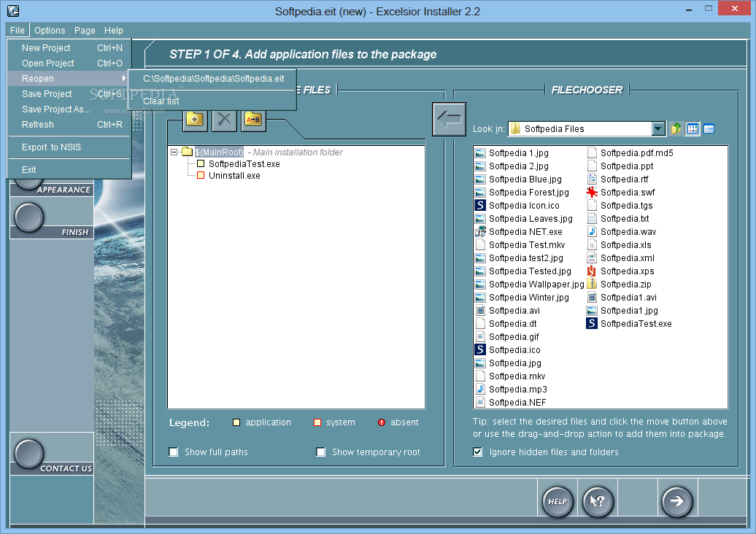Click the next step arrow button
This screenshot has width=756, height=534.
click(x=677, y=501)
